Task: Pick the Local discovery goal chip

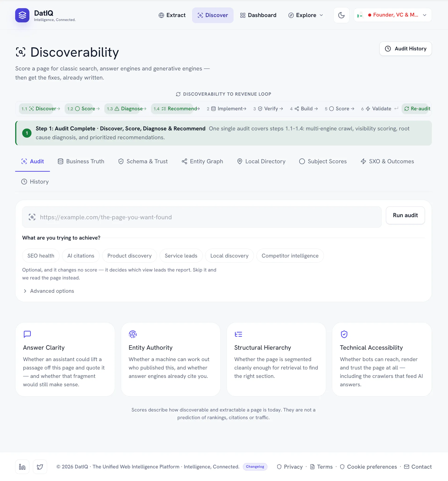Action: pos(229,256)
